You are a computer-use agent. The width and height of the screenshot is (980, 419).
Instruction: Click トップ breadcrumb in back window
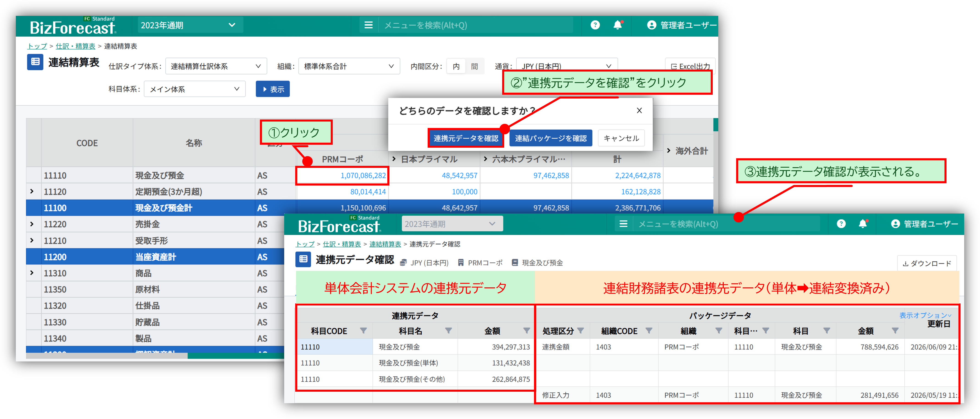37,46
